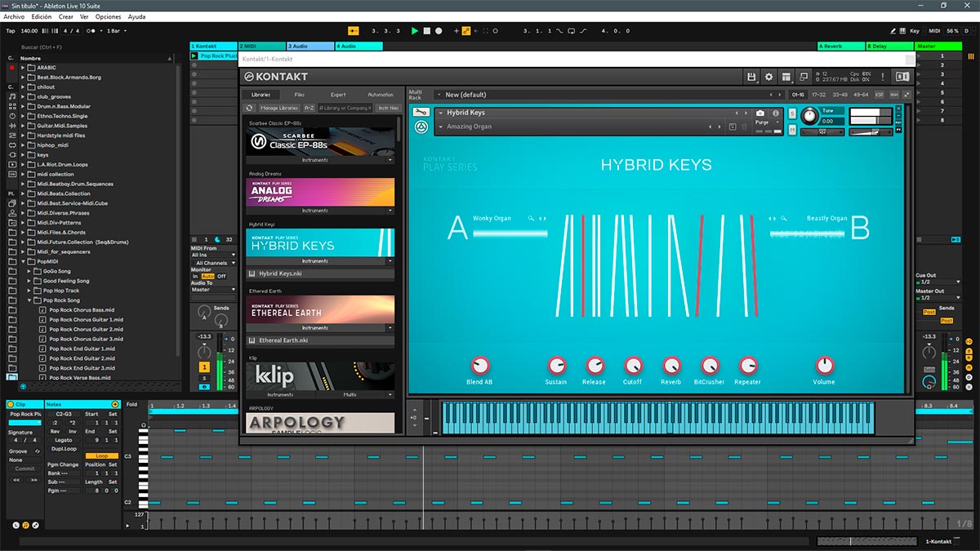
Task: Set Monitor to In
Action: pos(195,276)
